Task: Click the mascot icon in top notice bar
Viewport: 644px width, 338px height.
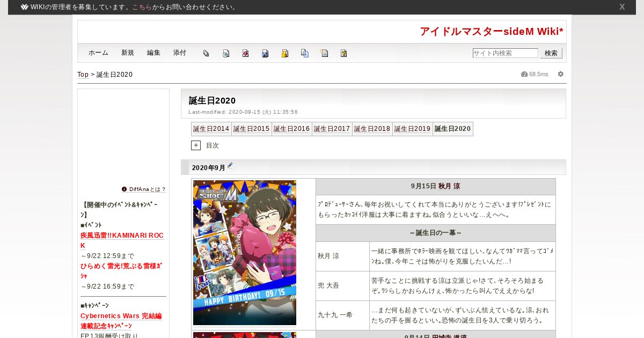Action: coord(25,7)
